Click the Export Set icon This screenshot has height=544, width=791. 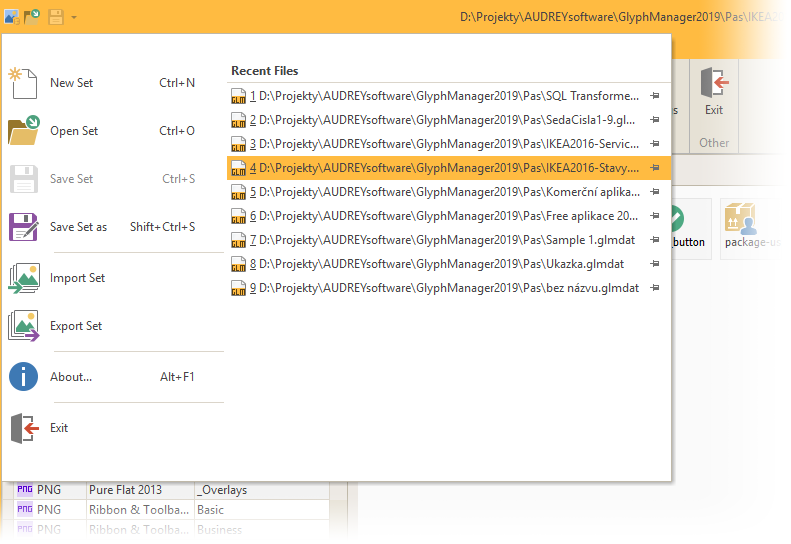tap(22, 326)
